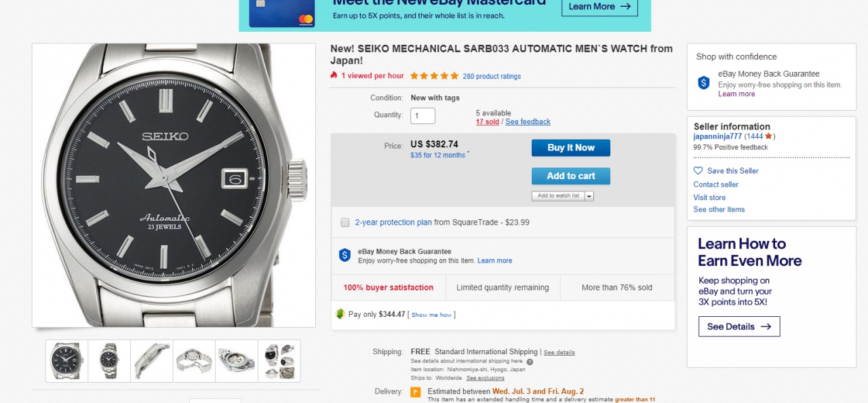Image resolution: width=868 pixels, height=403 pixels.
Task: Open the 280 product ratings link
Action: point(492,77)
